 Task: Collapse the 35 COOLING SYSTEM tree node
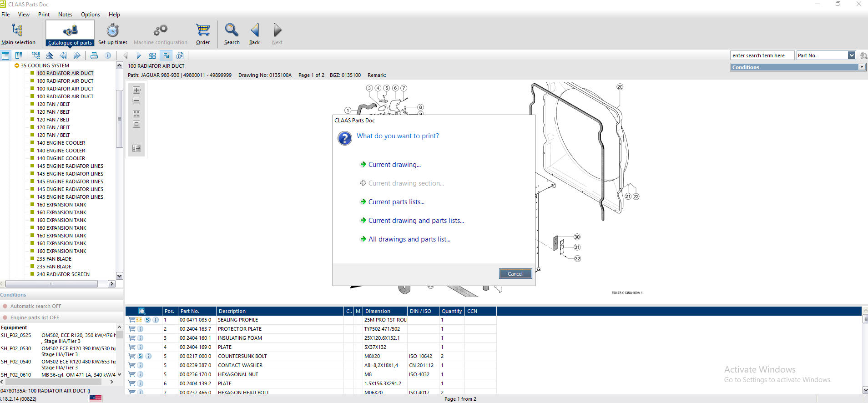click(17, 65)
